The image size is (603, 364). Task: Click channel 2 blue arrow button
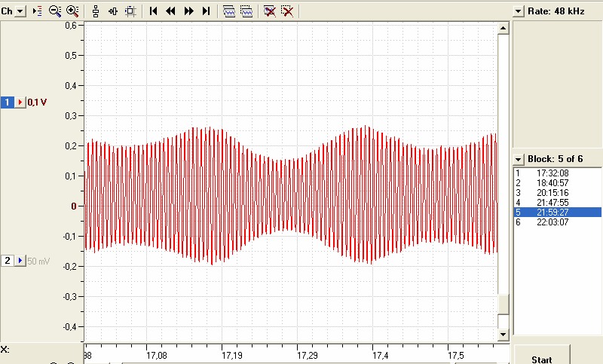click(x=20, y=261)
